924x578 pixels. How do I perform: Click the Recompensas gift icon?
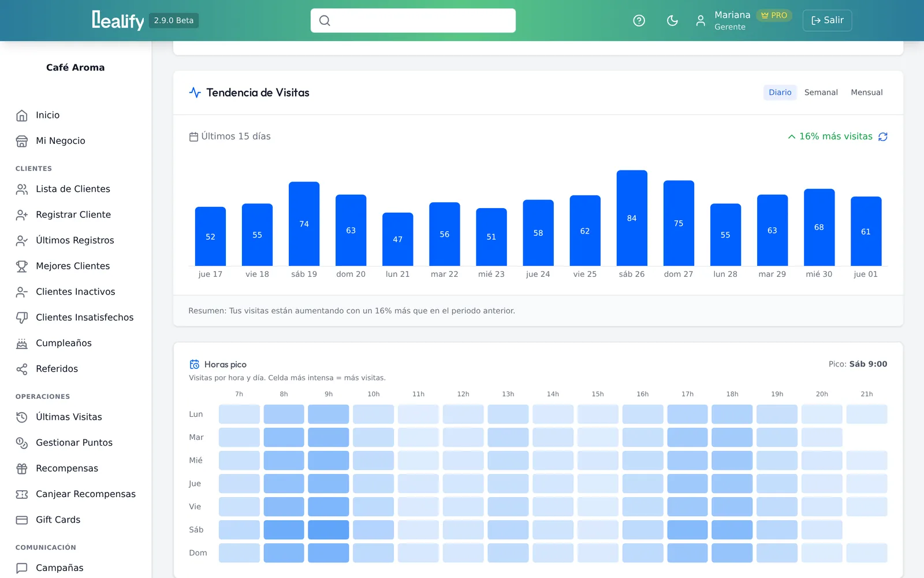click(22, 469)
